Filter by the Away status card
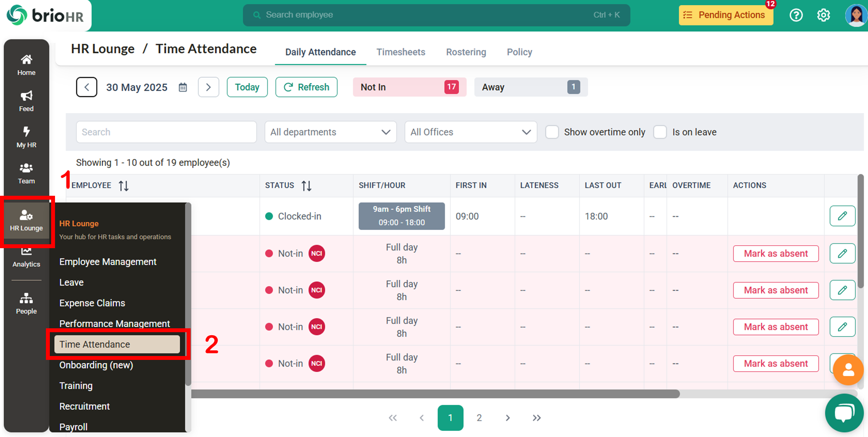The width and height of the screenshot is (868, 437). [x=531, y=87]
